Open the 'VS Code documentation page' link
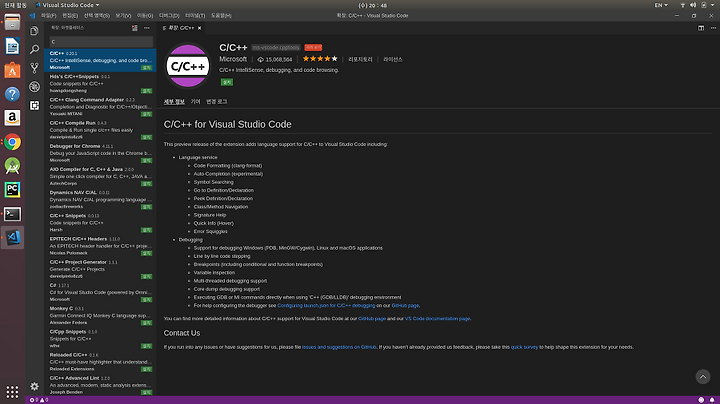Viewport: 720px width, 404px height. (437, 319)
